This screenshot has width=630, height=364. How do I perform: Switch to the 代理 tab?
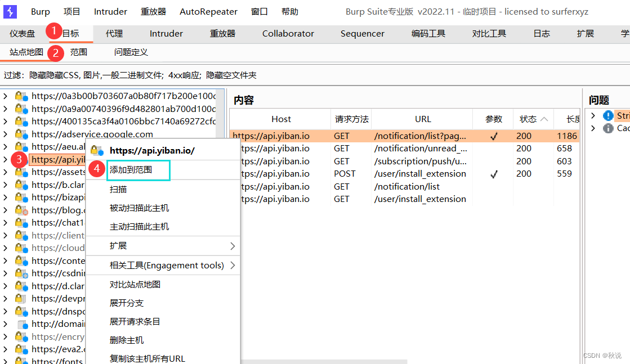114,34
